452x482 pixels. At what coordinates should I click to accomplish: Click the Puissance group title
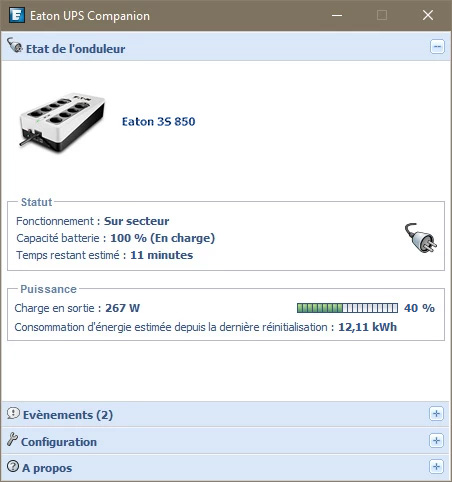[x=49, y=289]
